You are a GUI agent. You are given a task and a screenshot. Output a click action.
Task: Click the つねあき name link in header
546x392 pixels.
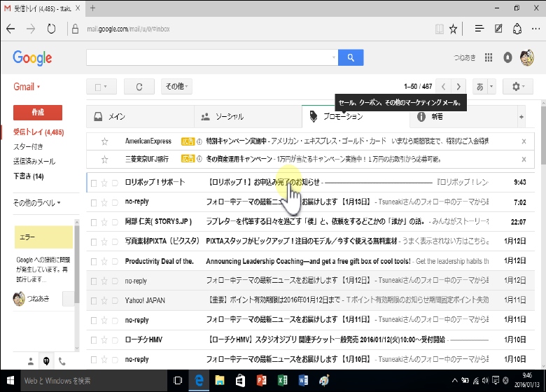[465, 57]
